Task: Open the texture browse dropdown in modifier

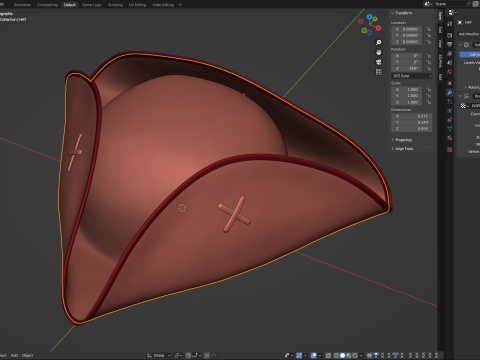Action: (x=464, y=106)
